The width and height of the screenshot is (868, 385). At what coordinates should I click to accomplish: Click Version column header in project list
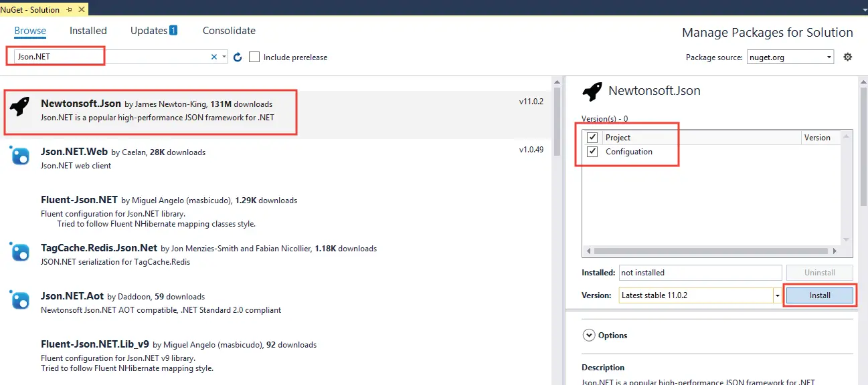point(820,138)
